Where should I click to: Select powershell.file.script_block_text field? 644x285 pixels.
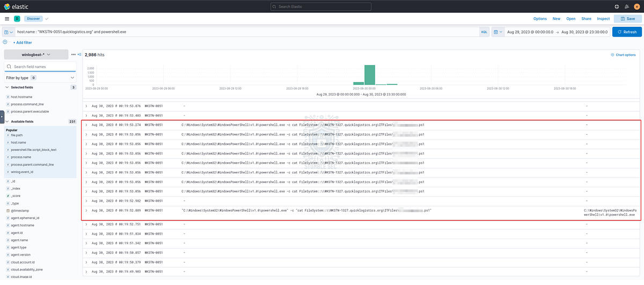coord(34,150)
